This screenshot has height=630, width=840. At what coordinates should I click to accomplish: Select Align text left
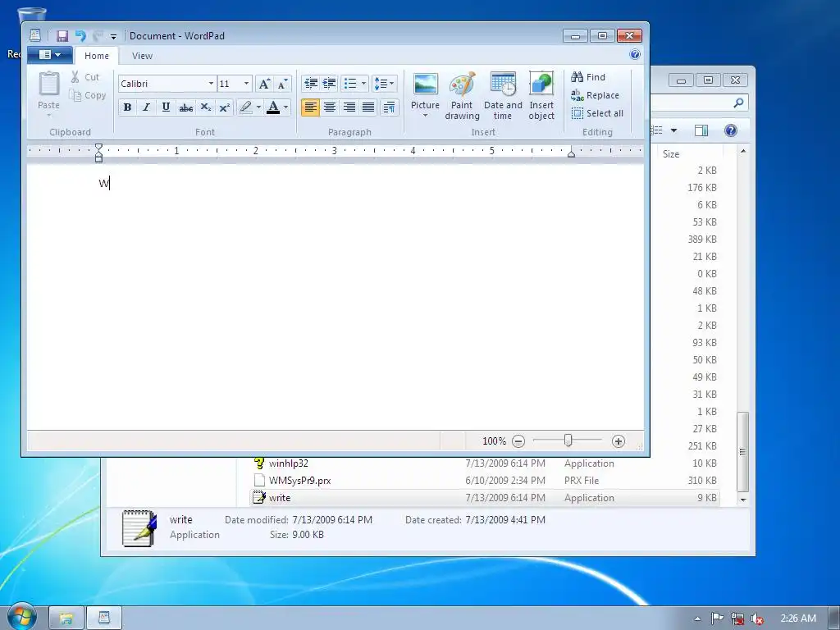(x=310, y=107)
